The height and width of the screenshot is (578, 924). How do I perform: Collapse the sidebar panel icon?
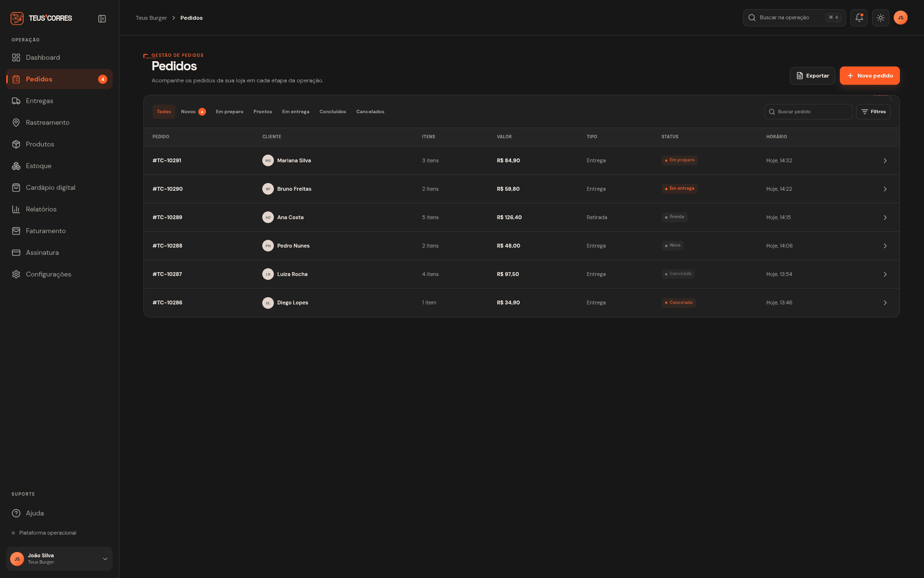click(102, 19)
